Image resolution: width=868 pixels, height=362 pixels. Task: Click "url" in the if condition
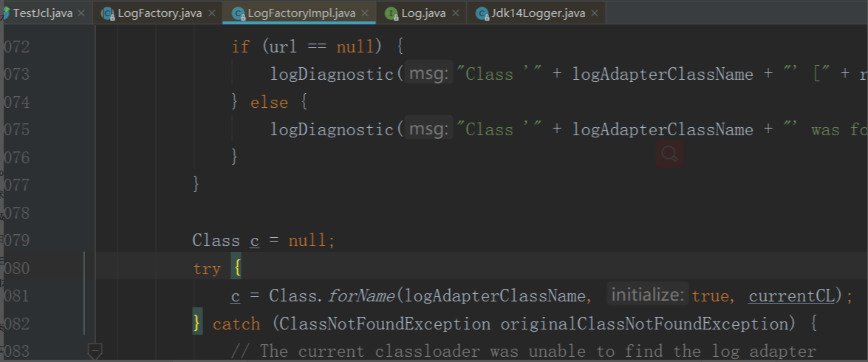click(284, 47)
